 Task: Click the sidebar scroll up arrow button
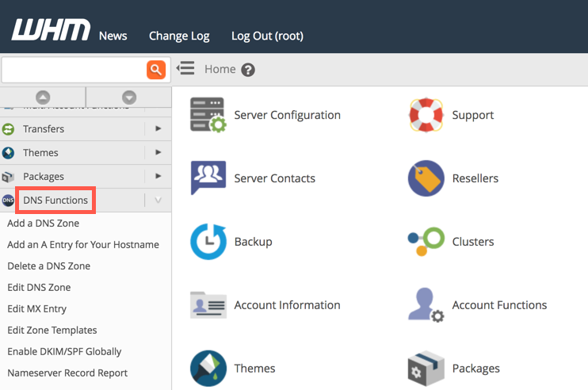(43, 97)
